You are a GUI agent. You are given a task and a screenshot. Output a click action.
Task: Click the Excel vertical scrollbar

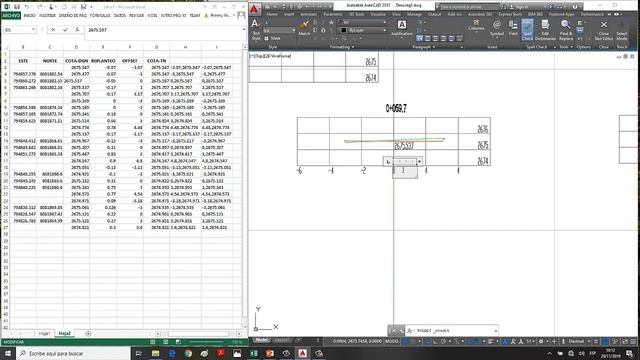[x=245, y=188]
